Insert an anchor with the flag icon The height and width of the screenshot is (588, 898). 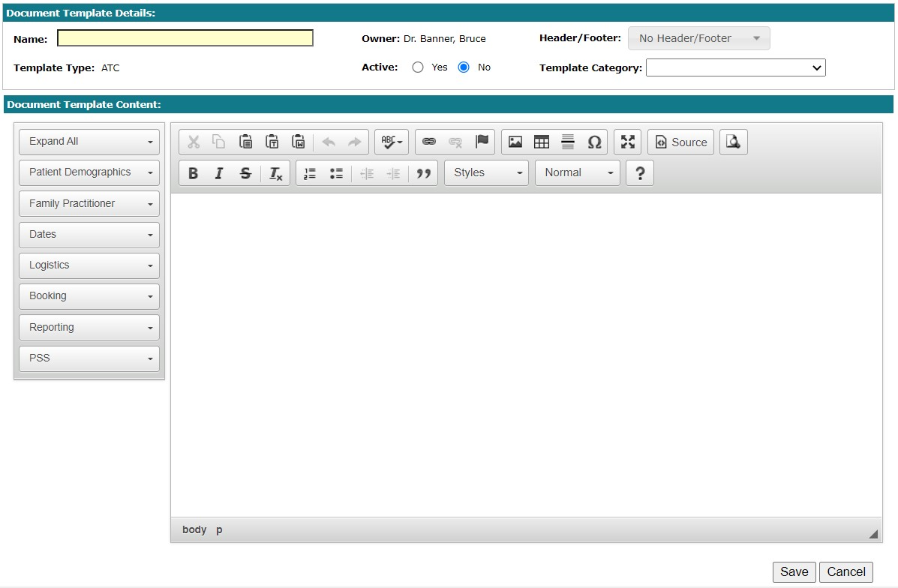click(482, 142)
